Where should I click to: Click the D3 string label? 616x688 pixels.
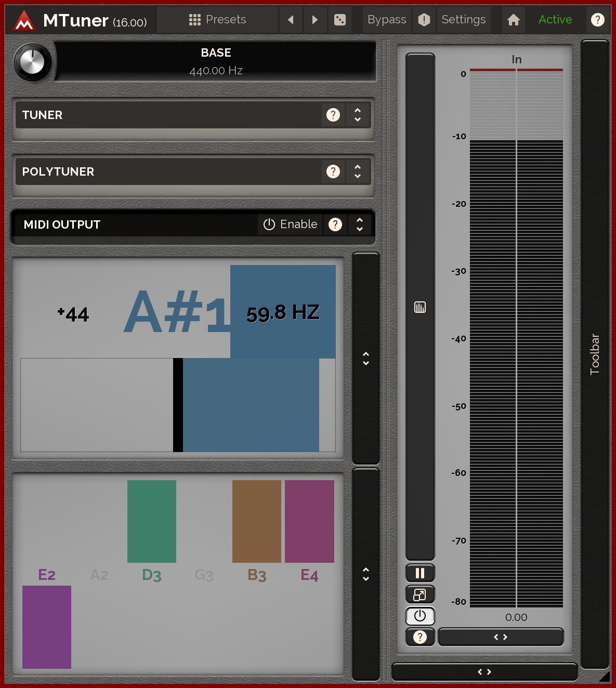(x=152, y=575)
